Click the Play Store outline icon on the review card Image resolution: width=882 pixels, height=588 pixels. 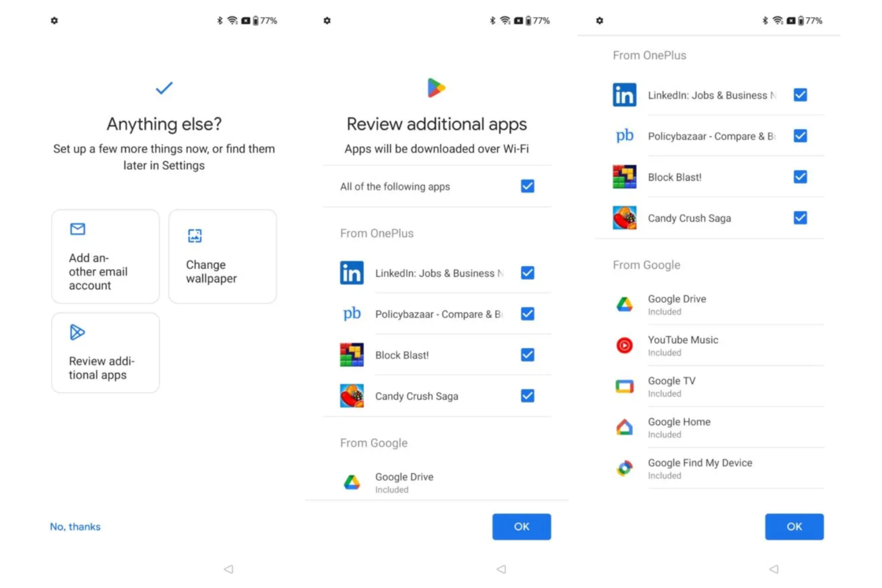(77, 332)
